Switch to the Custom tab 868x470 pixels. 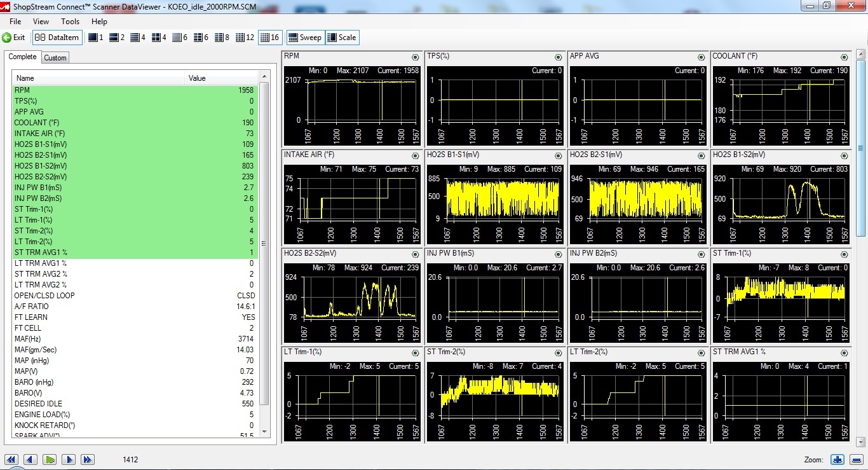point(55,58)
